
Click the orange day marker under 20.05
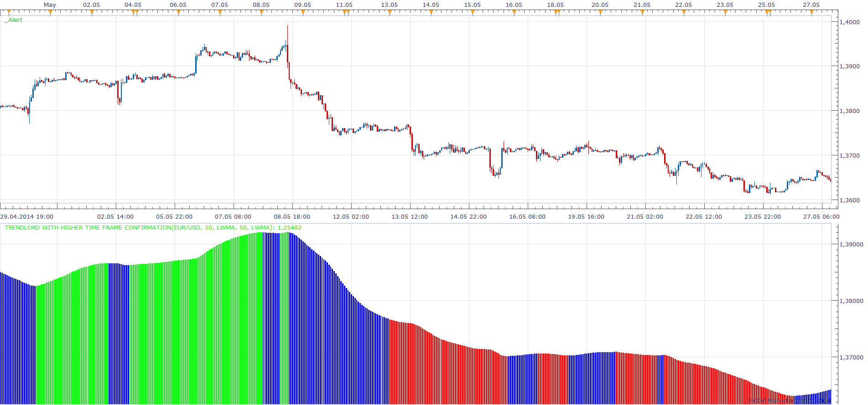(x=600, y=13)
